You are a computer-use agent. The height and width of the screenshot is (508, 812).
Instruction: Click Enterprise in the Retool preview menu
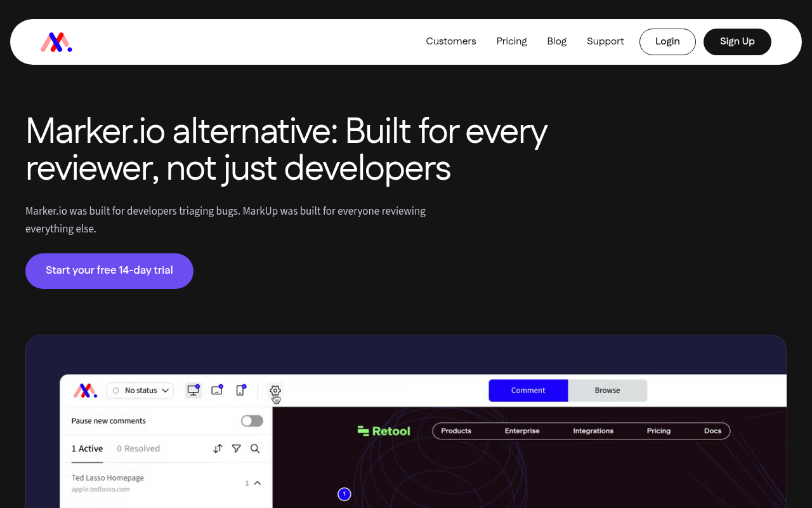click(522, 431)
